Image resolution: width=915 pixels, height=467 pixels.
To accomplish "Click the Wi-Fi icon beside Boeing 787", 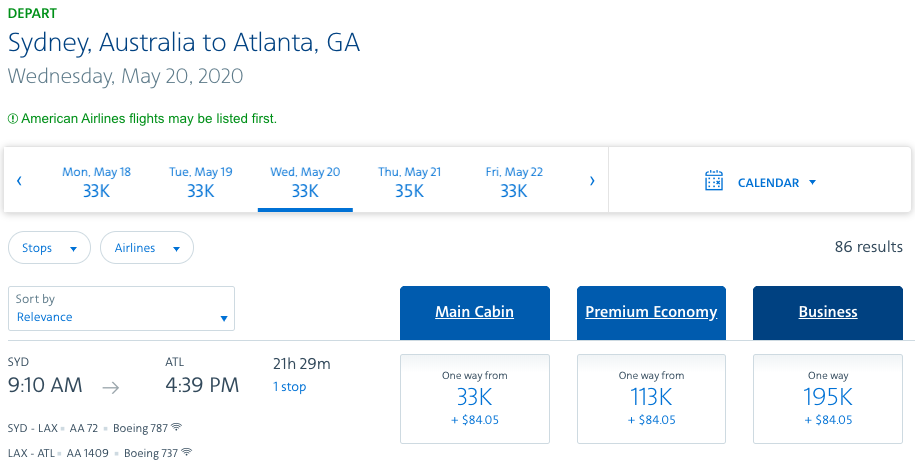I will click(176, 427).
